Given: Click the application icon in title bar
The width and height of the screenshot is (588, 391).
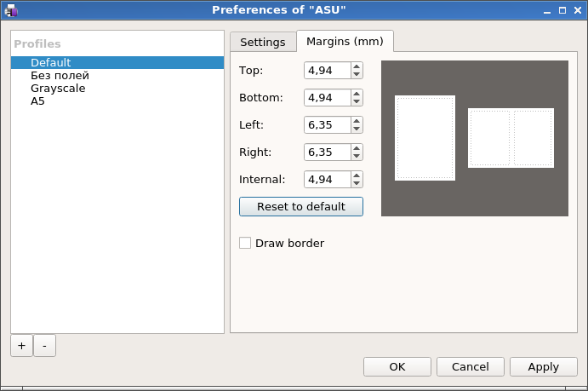Looking at the screenshot, I should click(10, 10).
